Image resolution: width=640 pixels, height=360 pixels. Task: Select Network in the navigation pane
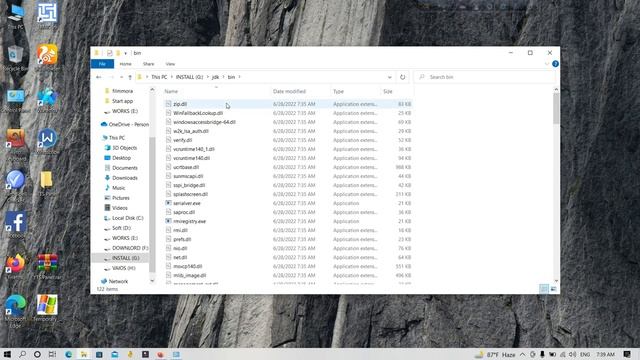tap(118, 282)
